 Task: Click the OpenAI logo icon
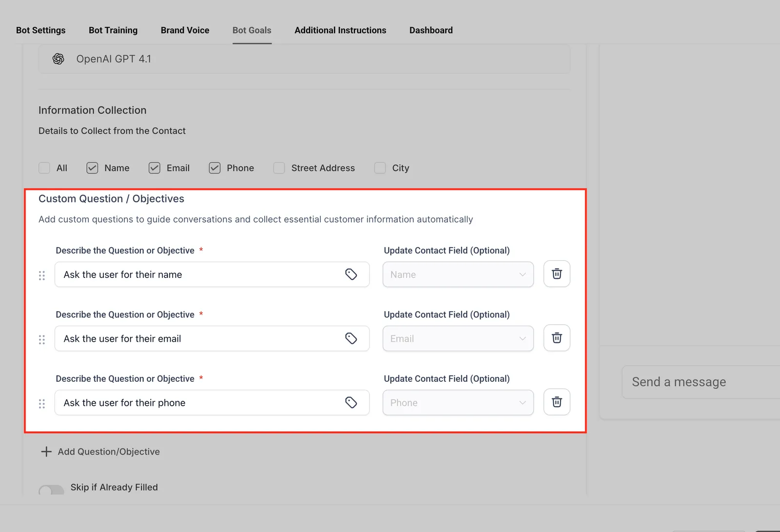click(58, 59)
